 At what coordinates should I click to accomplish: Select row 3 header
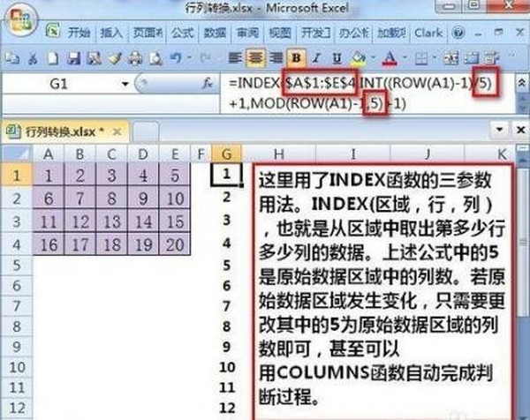point(17,221)
